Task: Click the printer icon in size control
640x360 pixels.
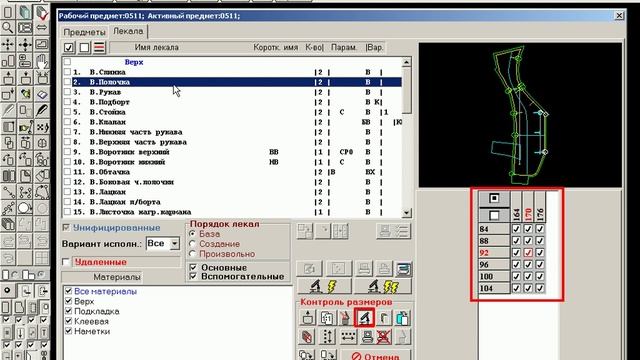Action: click(x=367, y=336)
